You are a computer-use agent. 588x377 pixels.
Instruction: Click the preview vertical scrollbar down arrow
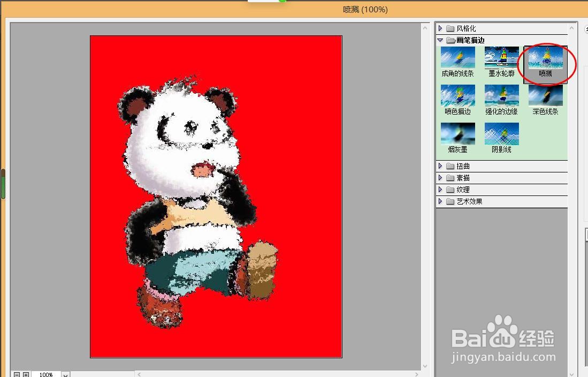pos(425,366)
